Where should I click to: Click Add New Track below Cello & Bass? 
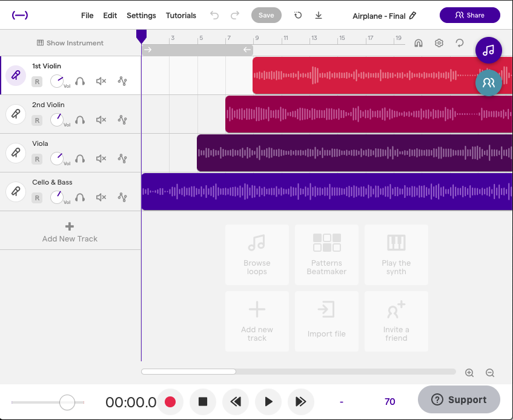(69, 231)
